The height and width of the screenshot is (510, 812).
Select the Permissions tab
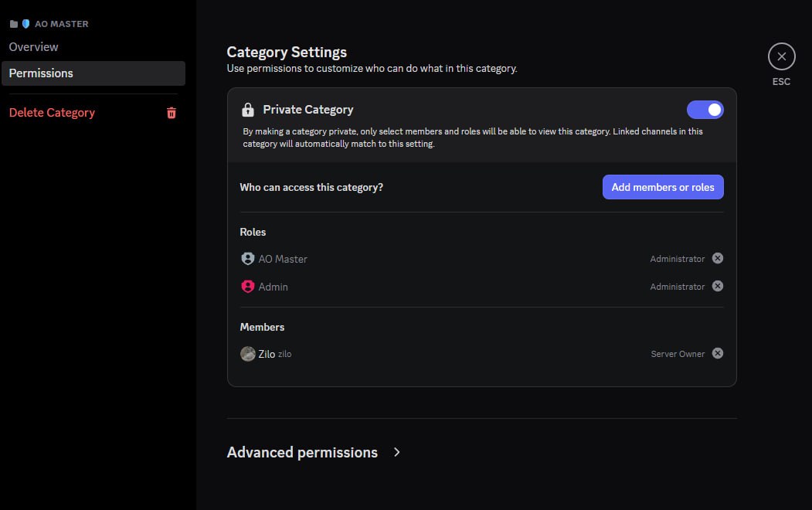pos(93,73)
